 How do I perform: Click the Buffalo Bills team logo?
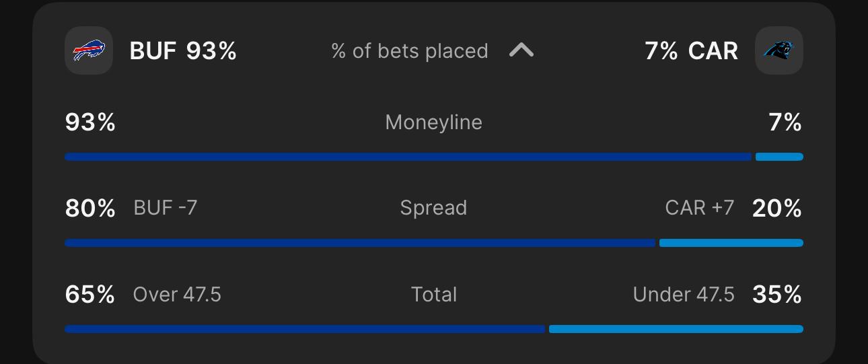coord(89,50)
